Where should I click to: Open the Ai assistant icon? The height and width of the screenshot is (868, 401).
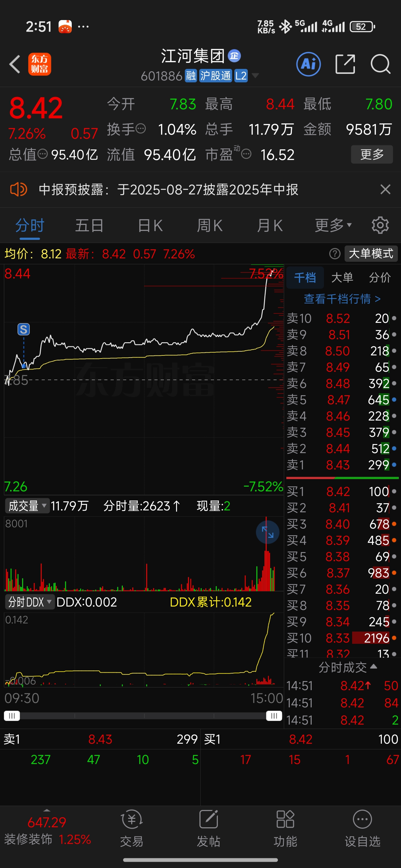[308, 64]
